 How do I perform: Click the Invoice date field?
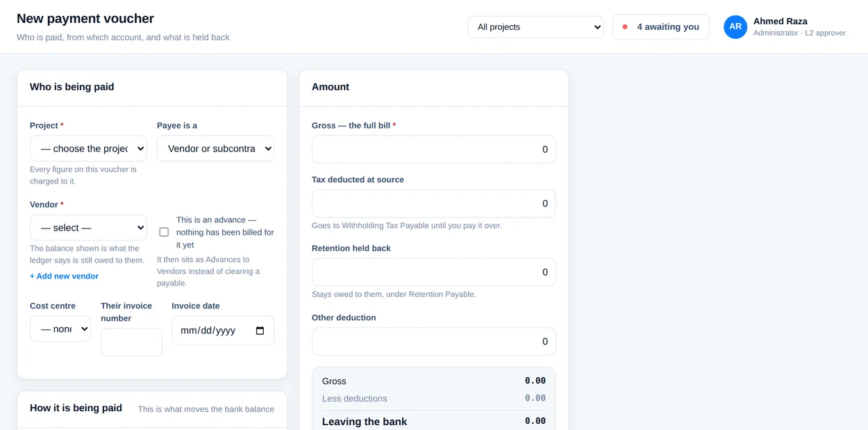223,331
